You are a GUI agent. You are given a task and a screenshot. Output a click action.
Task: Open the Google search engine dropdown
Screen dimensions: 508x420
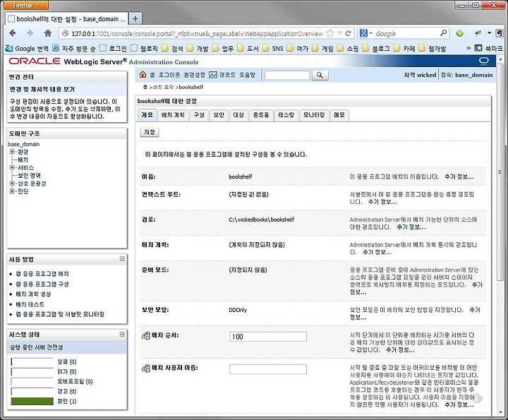(x=365, y=33)
